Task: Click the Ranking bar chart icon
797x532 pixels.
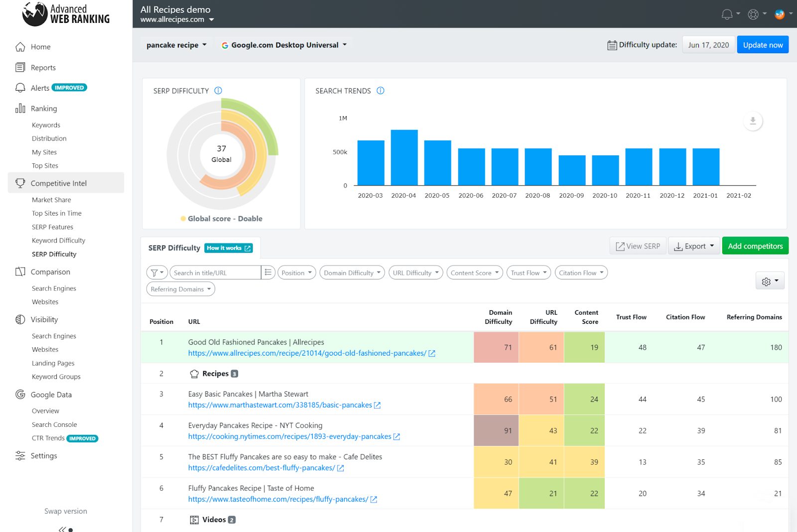Action: pos(20,108)
